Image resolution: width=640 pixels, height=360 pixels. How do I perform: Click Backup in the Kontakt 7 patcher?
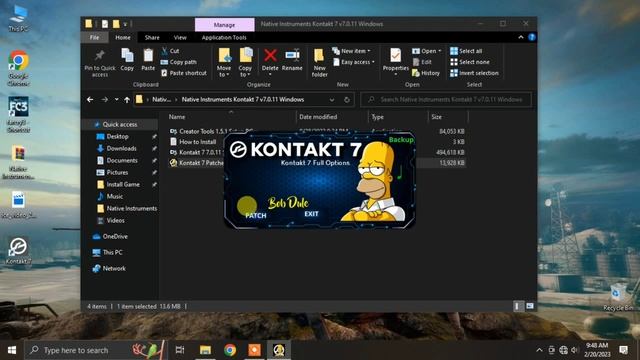pyautogui.click(x=401, y=140)
